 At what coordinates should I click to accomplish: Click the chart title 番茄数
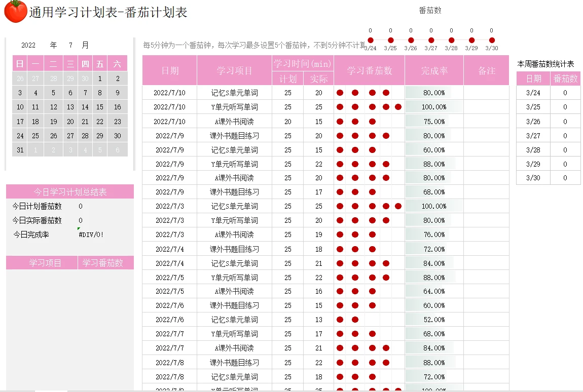point(430,11)
